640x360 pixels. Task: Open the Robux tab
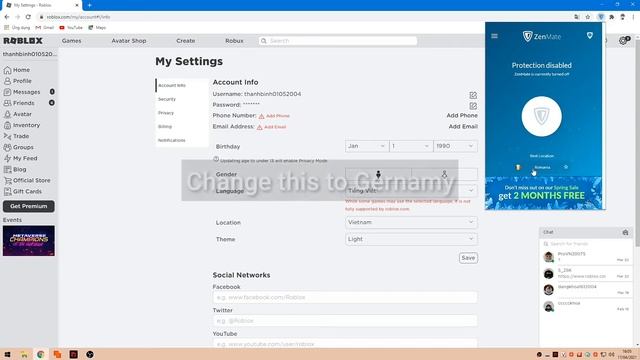(x=234, y=41)
